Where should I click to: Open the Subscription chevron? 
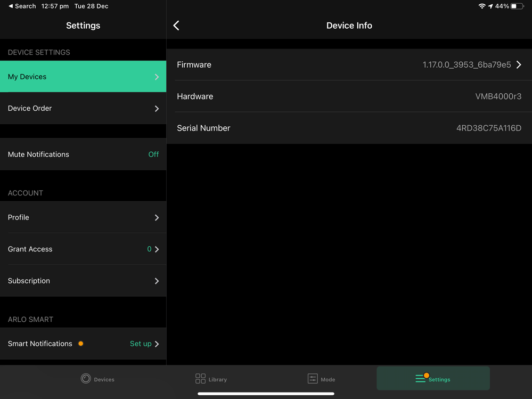point(157,281)
